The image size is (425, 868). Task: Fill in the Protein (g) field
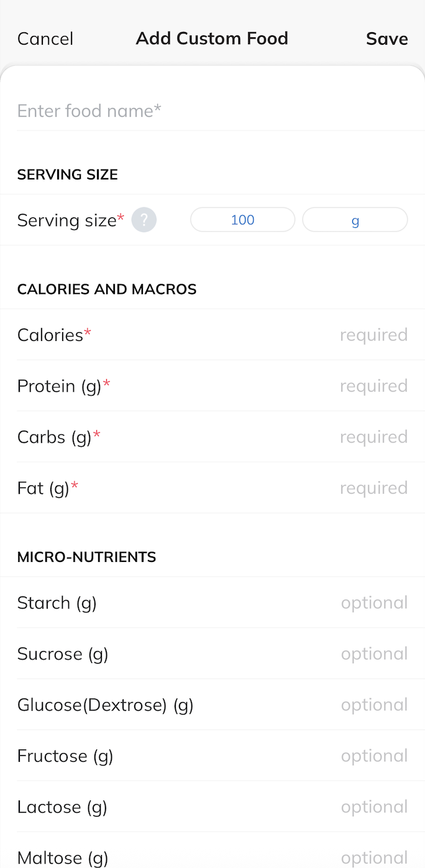(373, 386)
